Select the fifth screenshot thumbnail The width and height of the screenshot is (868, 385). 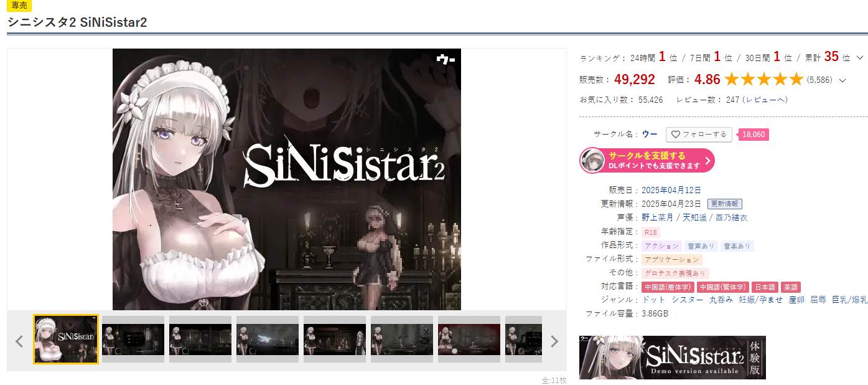click(x=335, y=340)
